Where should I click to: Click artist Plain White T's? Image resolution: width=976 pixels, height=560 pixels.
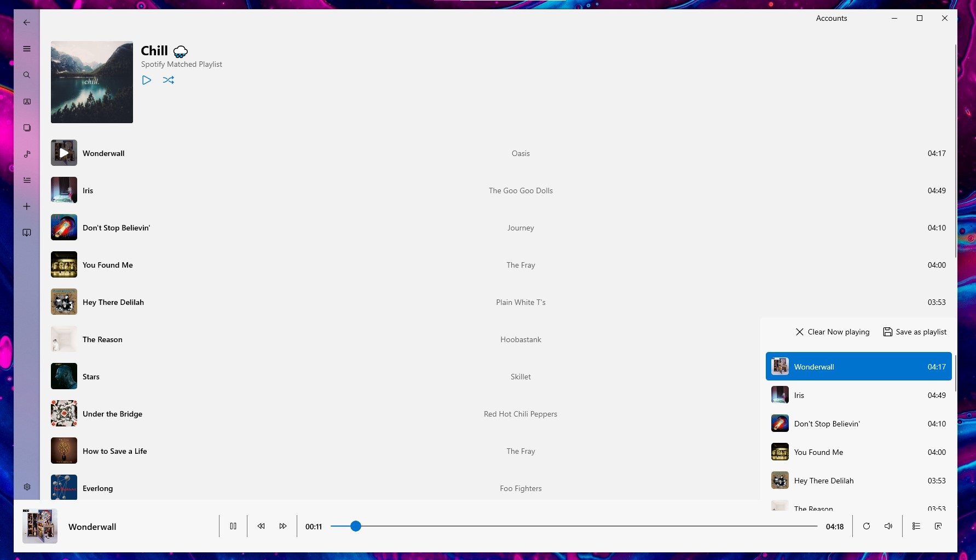(521, 302)
